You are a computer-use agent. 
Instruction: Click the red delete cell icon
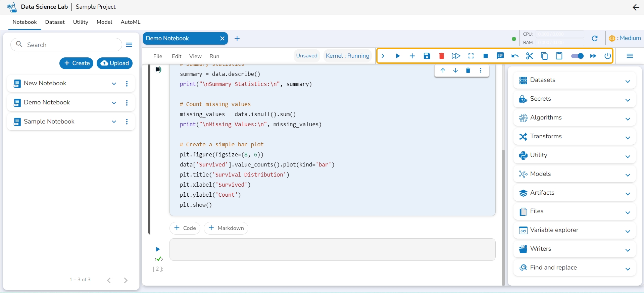[442, 56]
